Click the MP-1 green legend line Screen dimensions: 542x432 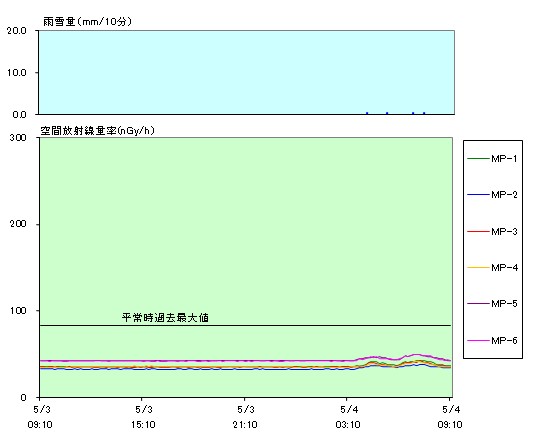(479, 159)
